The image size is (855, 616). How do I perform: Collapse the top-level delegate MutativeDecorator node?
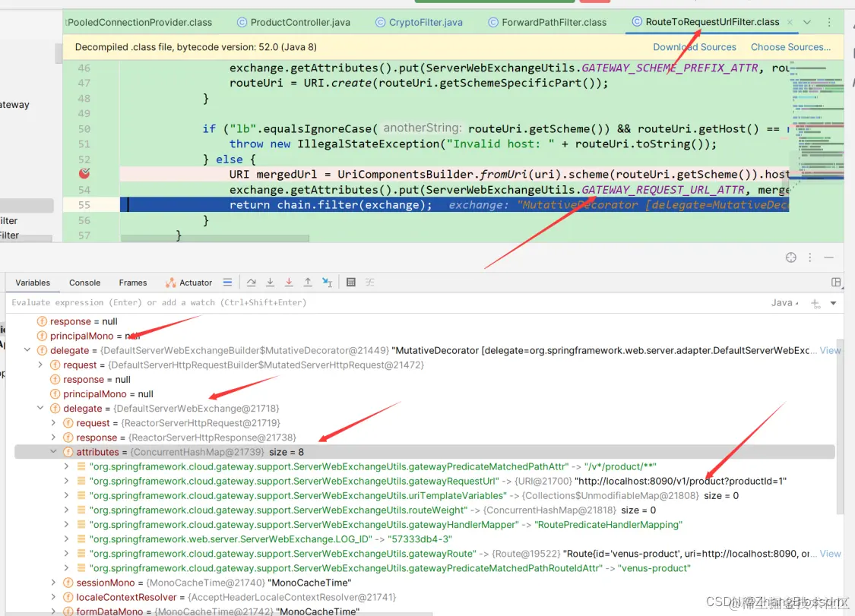tap(27, 350)
